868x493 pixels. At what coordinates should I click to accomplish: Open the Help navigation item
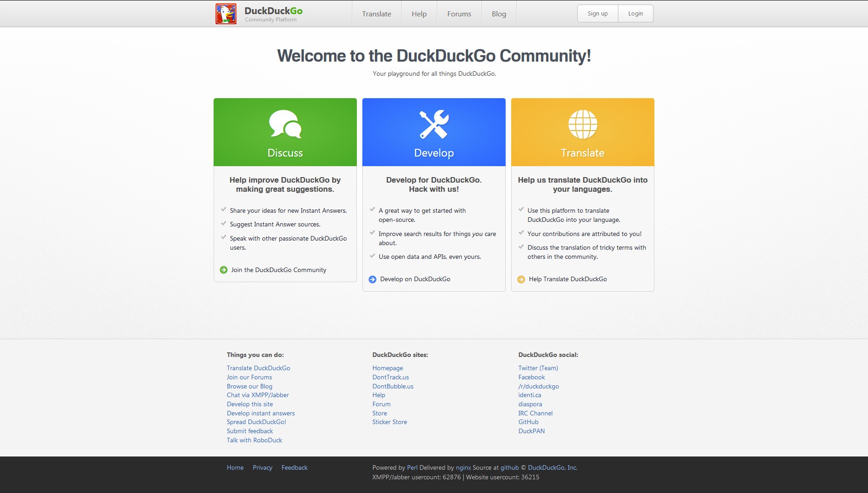click(x=419, y=14)
